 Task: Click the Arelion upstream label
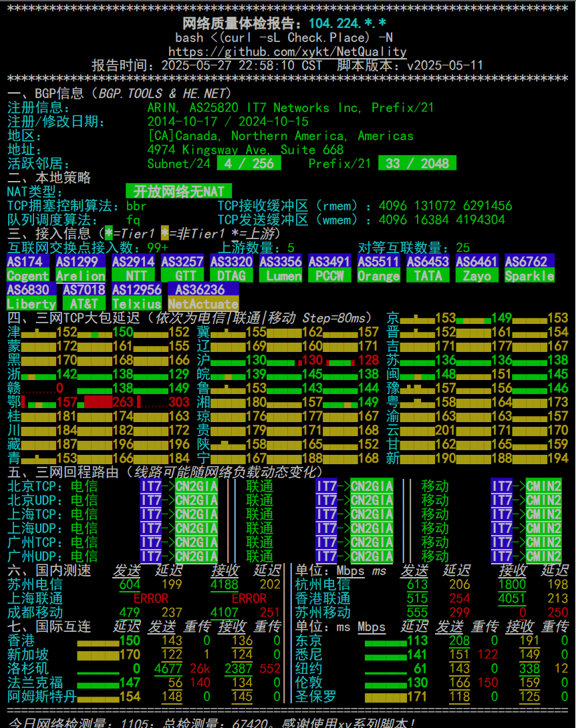coord(80,276)
